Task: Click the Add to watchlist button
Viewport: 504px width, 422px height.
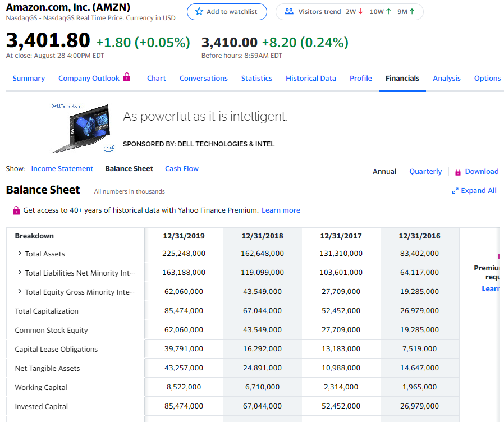Action: pyautogui.click(x=227, y=12)
